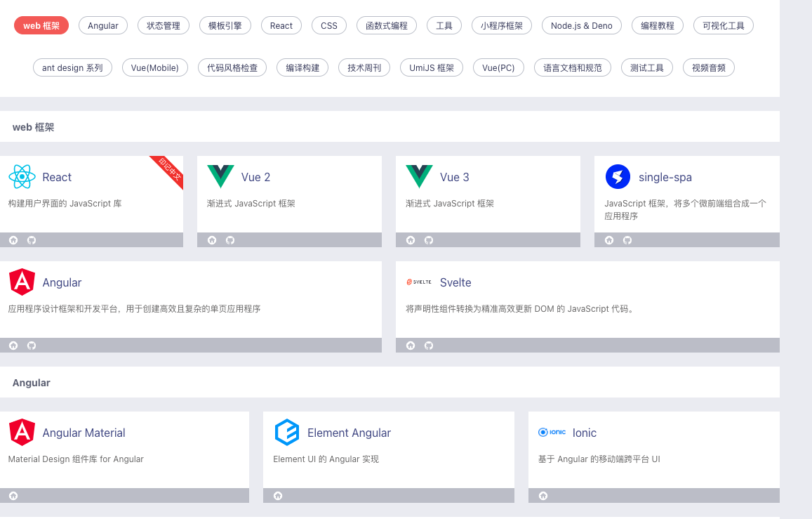Select the 视频音频 category tag
812x519 pixels.
[709, 67]
